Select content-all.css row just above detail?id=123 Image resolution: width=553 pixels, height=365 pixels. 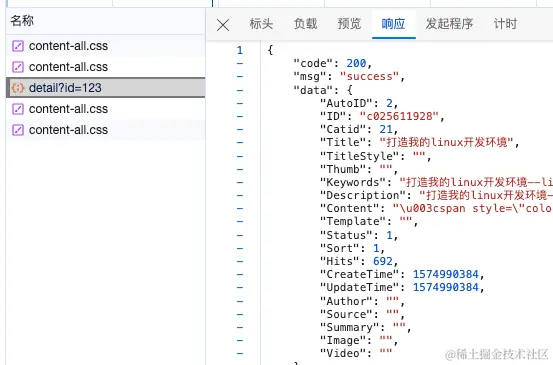105,67
